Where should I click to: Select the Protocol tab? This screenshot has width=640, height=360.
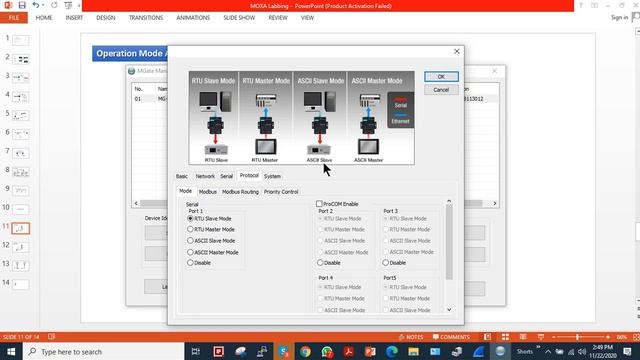[249, 176]
